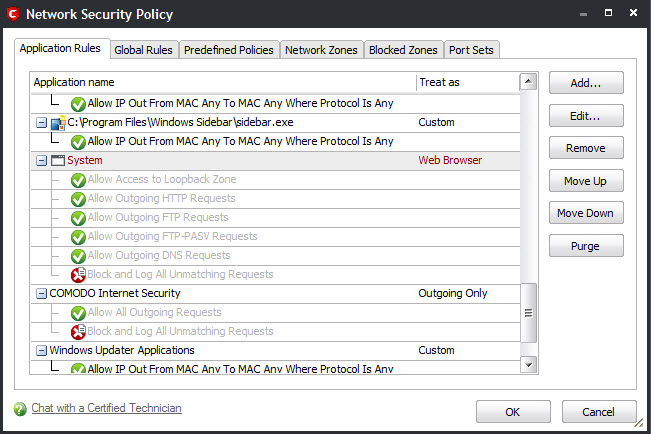
Task: Select COMODO Internet Security row
Action: tap(275, 294)
